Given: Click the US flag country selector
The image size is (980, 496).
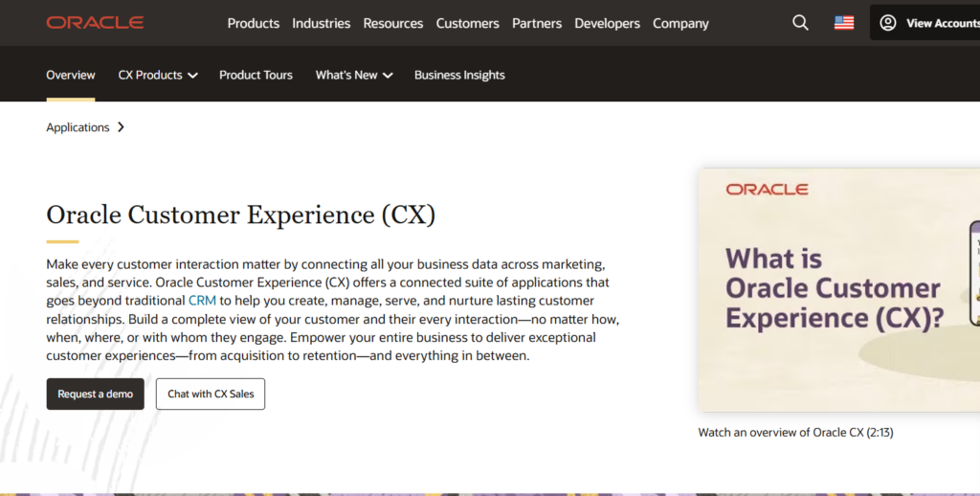Looking at the screenshot, I should pyautogui.click(x=843, y=23).
